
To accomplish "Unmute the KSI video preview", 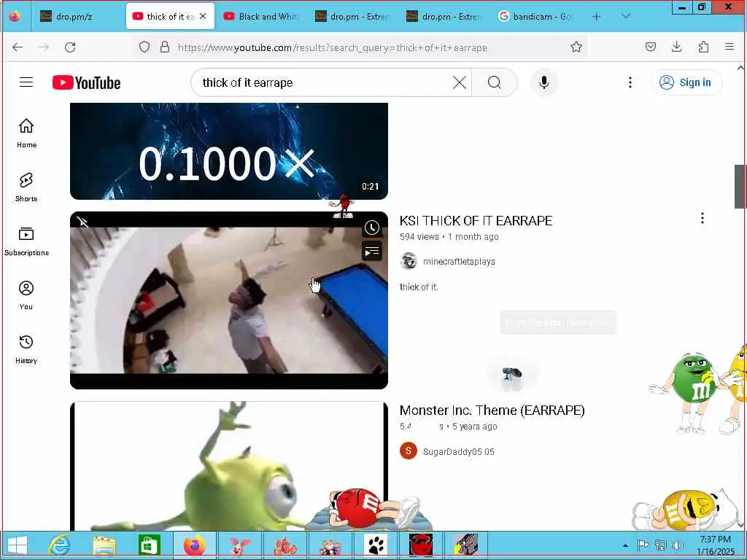I will (x=83, y=222).
